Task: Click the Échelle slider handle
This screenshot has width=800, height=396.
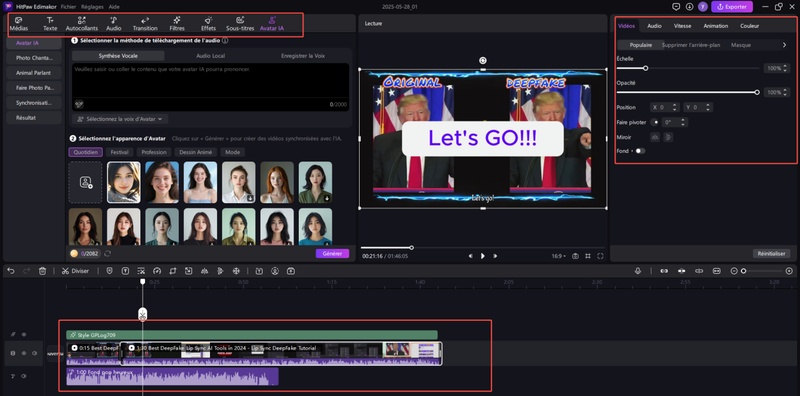Action: pyautogui.click(x=645, y=68)
